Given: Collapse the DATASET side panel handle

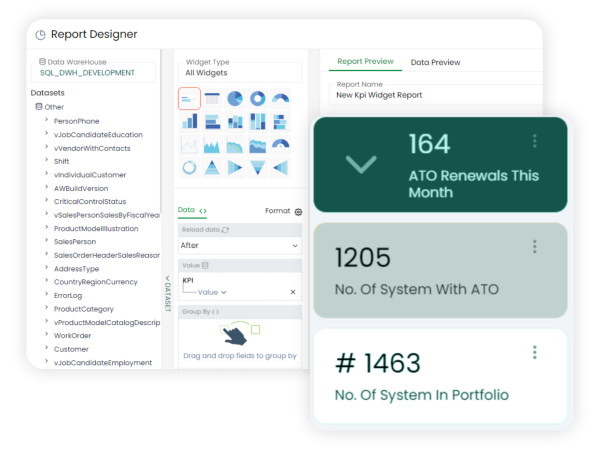Looking at the screenshot, I should click(167, 293).
